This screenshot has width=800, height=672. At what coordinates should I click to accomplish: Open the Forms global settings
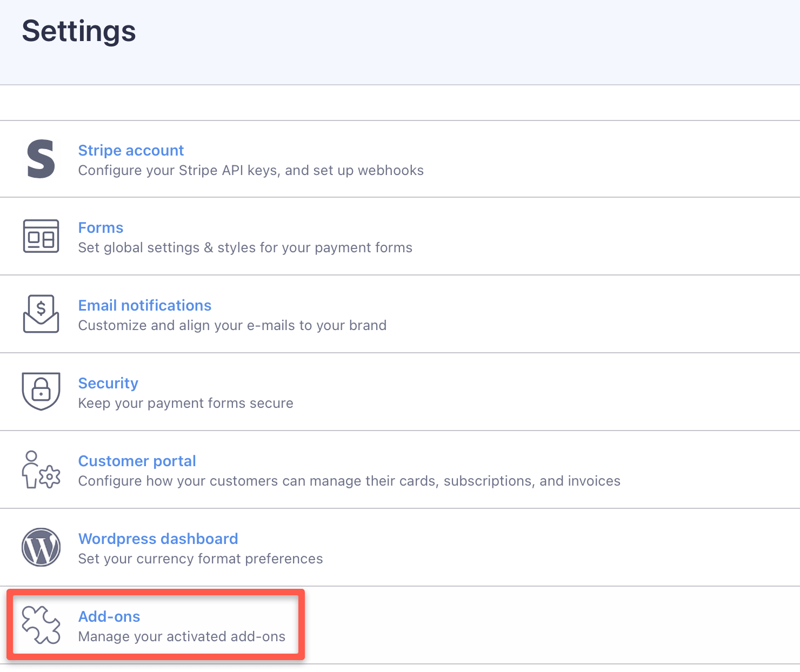[x=101, y=227]
